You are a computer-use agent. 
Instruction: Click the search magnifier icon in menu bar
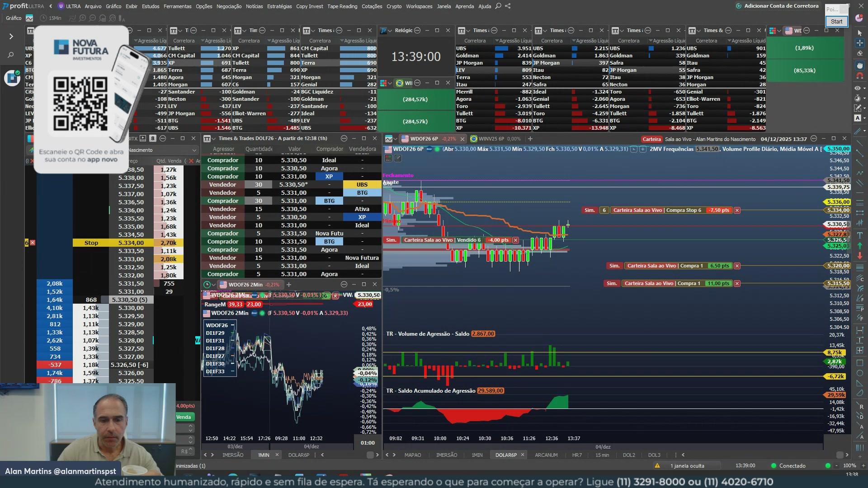tap(498, 6)
